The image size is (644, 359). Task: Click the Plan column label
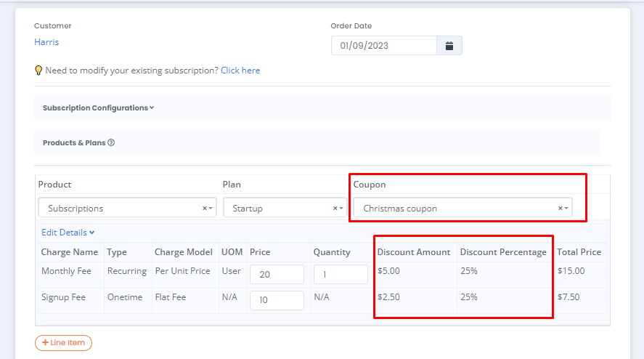[x=232, y=185]
